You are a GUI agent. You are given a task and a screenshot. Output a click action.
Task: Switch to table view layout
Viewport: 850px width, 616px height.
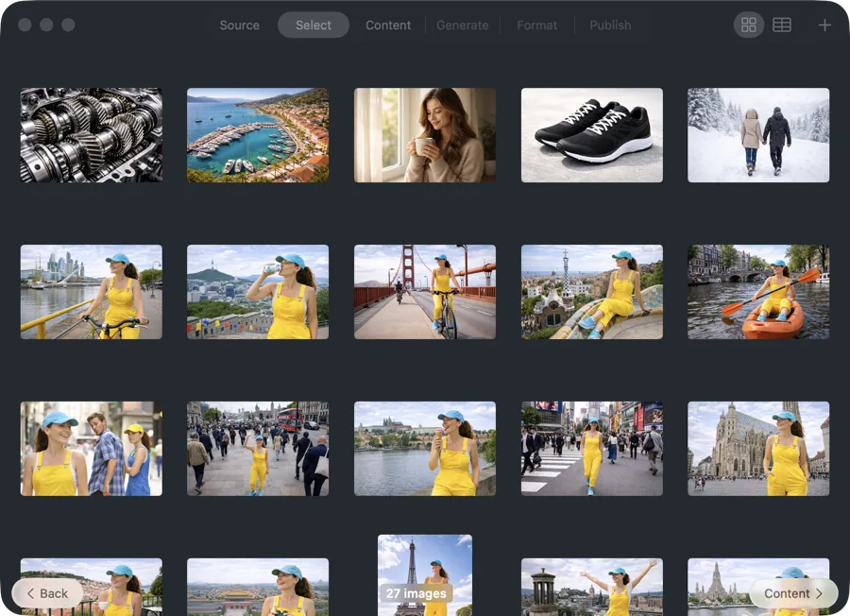tap(781, 25)
